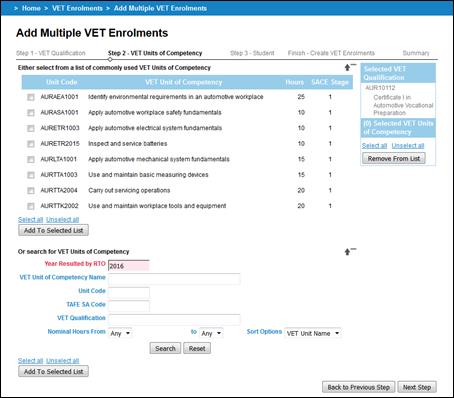The image size is (454, 398).
Task: Click Select all under the units table
Action: (30, 219)
